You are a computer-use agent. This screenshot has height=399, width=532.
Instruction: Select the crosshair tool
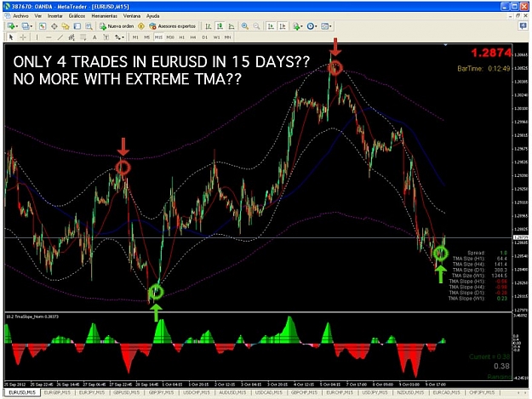click(x=23, y=37)
